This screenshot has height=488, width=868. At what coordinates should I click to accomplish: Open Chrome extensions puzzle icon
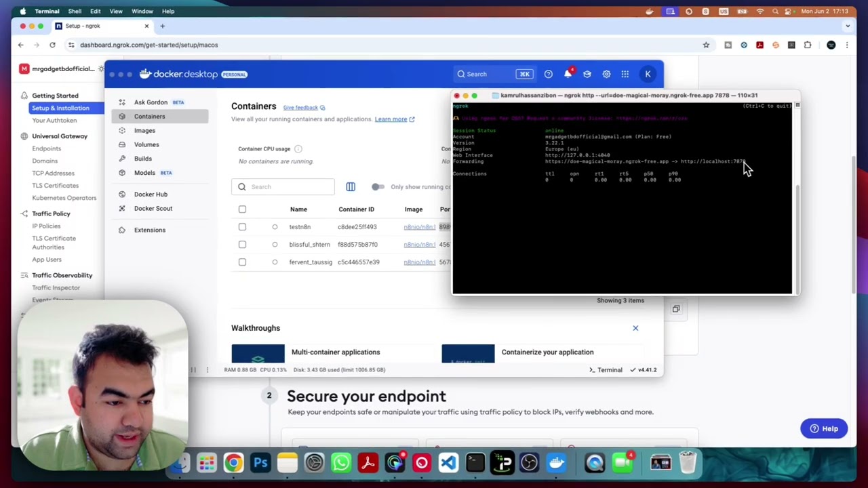tap(808, 45)
